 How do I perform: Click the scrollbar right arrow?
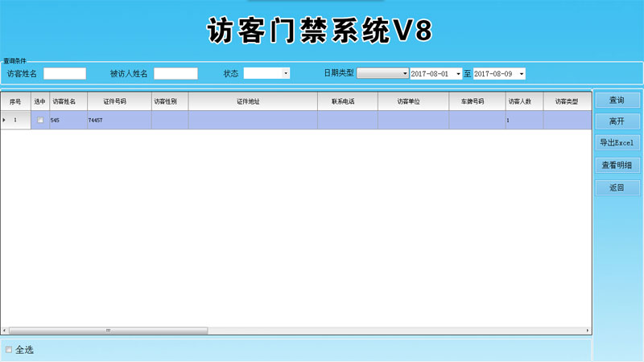coord(588,331)
